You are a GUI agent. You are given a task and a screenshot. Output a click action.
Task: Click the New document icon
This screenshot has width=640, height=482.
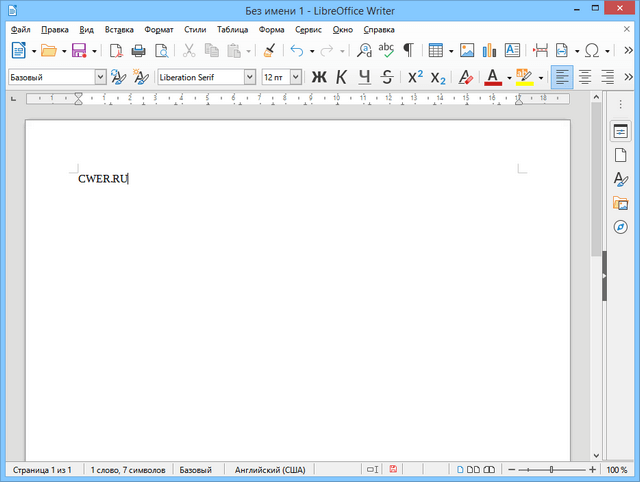pyautogui.click(x=19, y=51)
